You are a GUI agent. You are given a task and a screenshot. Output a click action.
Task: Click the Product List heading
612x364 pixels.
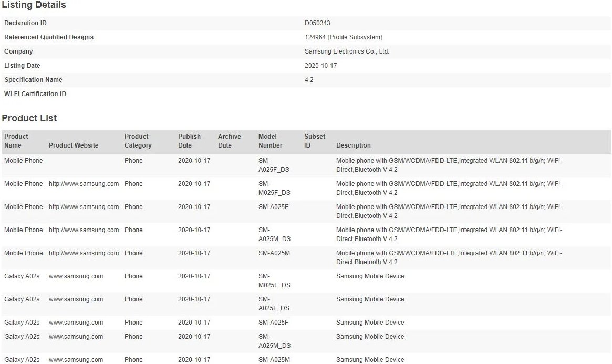[29, 118]
